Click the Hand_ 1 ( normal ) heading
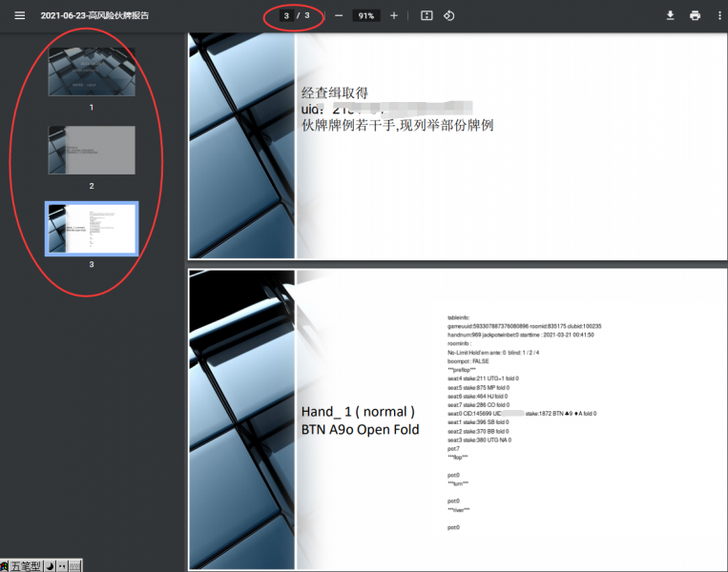Viewport: 728px width, 572px height. coord(358,412)
